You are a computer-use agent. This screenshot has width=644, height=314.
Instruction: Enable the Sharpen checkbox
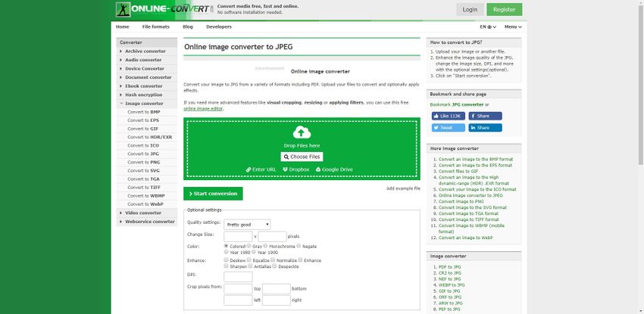coord(227,266)
